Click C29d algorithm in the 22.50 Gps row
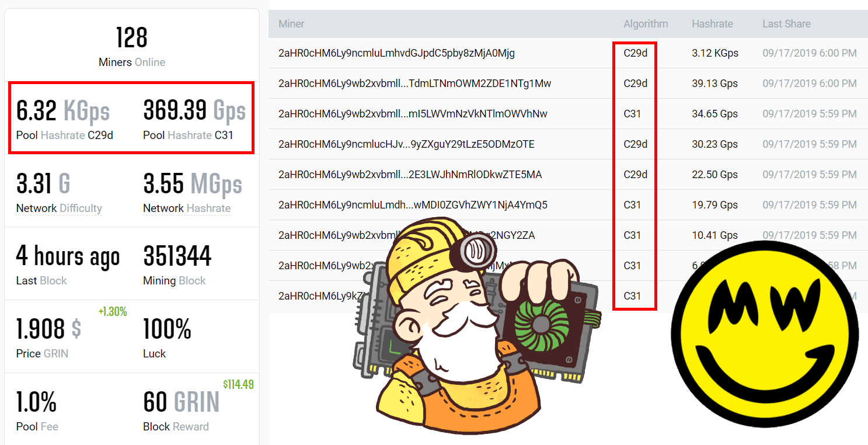 tap(635, 175)
